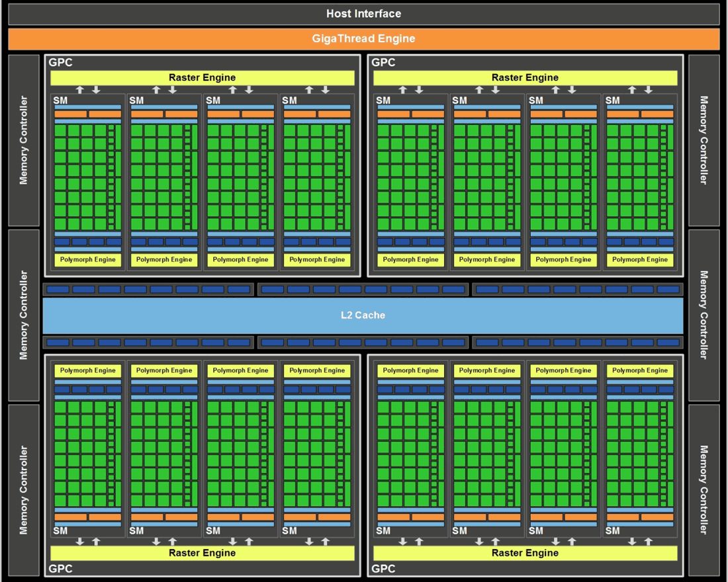Viewport: 728px width, 582px height.
Task: Click the Host Interface bar
Action: 363,14
